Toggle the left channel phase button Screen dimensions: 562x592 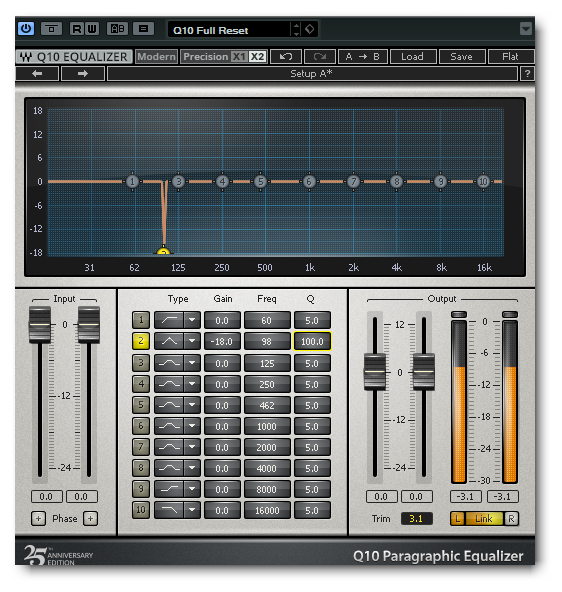(38, 518)
